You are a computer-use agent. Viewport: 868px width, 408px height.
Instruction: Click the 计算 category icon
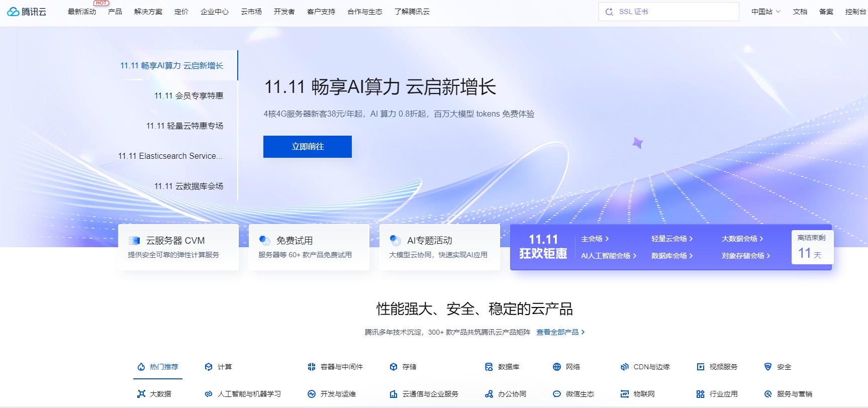pyautogui.click(x=209, y=367)
